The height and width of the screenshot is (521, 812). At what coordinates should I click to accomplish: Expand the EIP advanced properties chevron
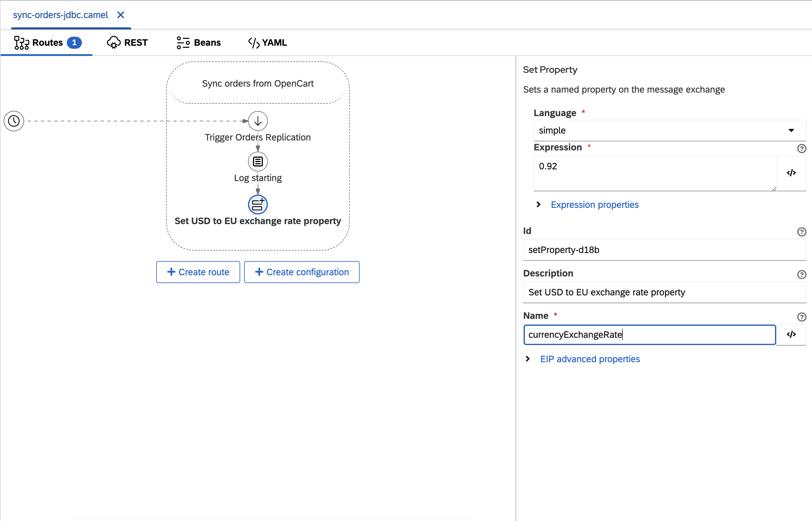528,359
